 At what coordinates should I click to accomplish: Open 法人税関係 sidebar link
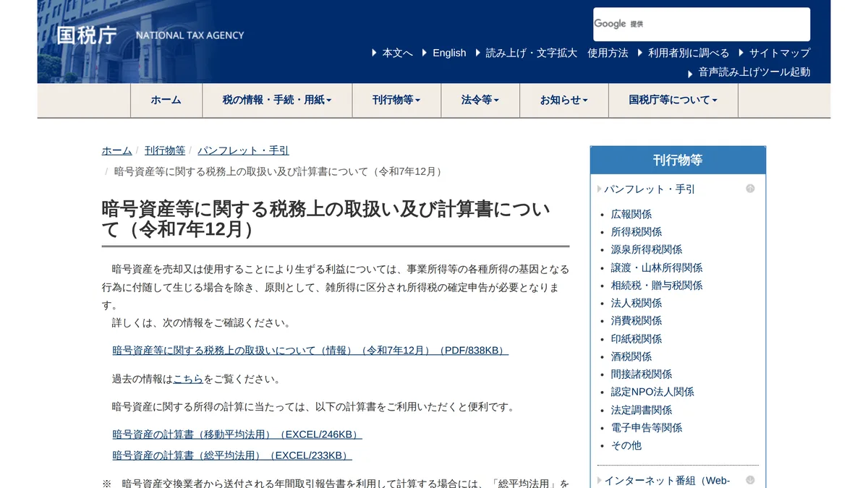click(637, 303)
